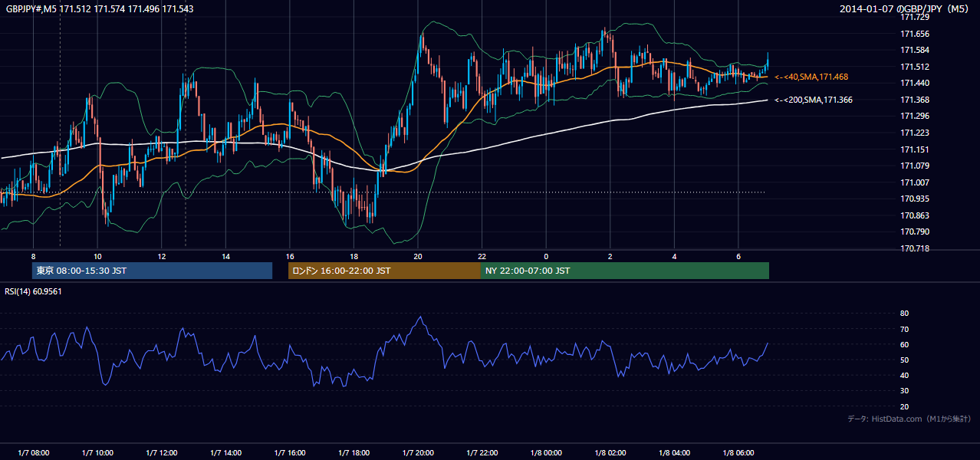The image size is (980, 460).
Task: Click the bottom time label 1/7 20:00
Action: tap(418, 453)
